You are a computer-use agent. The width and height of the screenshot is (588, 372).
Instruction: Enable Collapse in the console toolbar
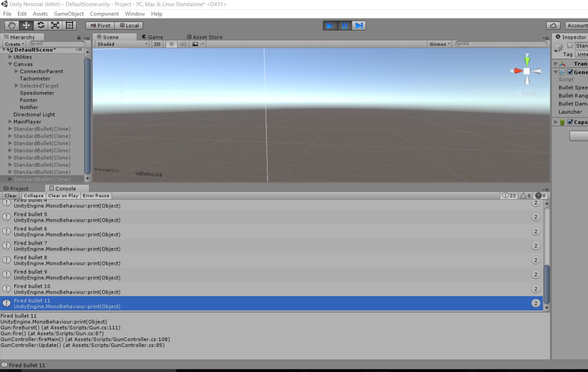point(33,196)
